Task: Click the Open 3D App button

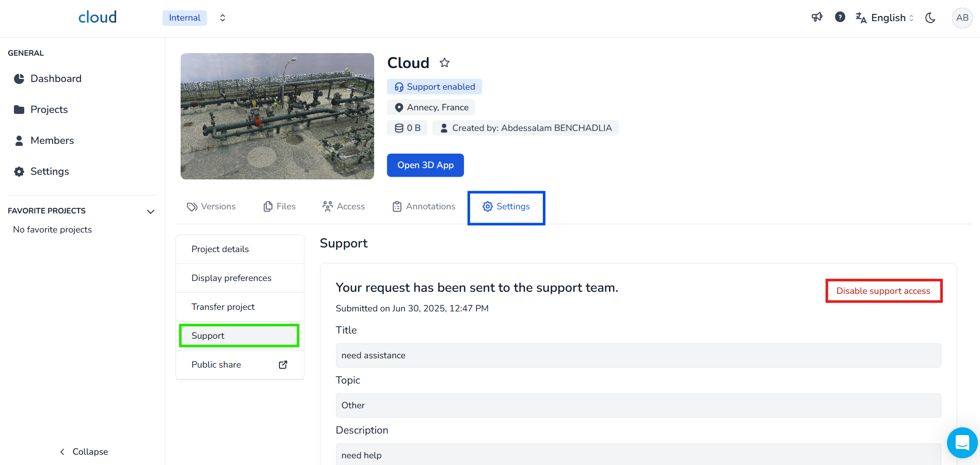Action: coord(425,165)
